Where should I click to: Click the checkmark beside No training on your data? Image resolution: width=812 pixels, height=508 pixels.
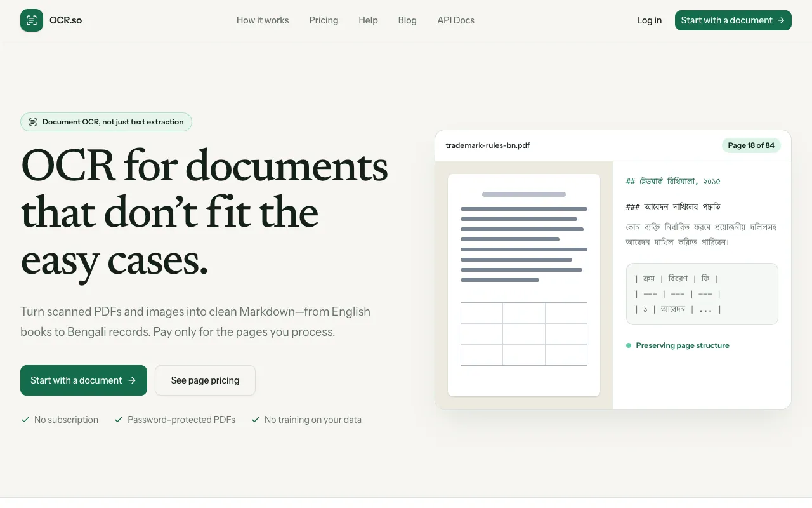256,420
